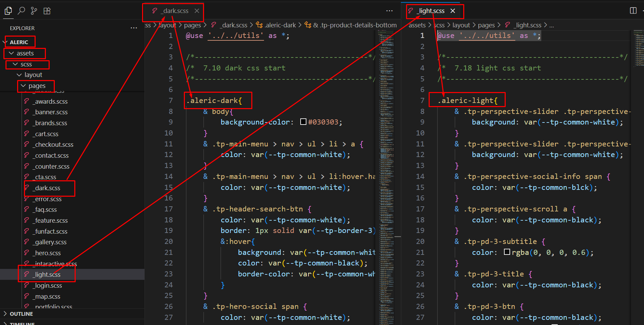Click the _cart.scss file icon

[x=27, y=133]
